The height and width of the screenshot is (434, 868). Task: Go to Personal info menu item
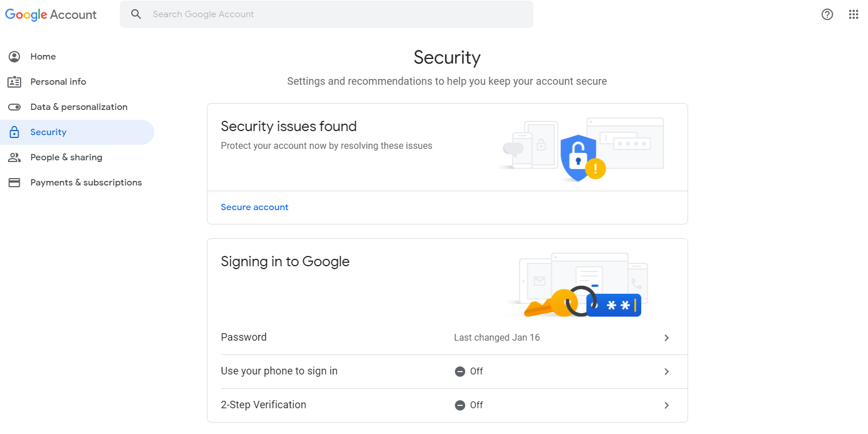click(x=58, y=82)
